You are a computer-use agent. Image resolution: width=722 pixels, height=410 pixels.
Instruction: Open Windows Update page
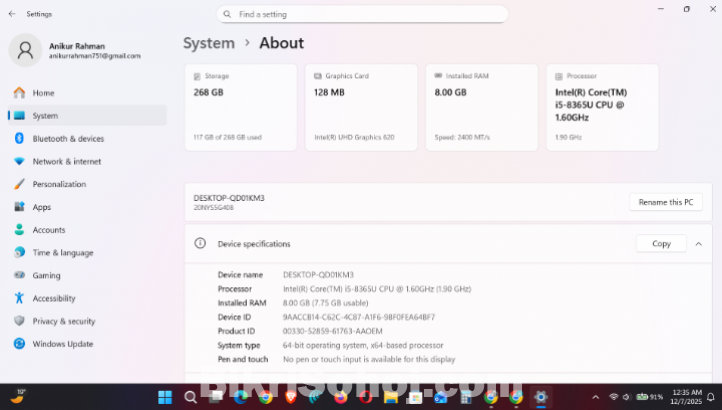[61, 344]
